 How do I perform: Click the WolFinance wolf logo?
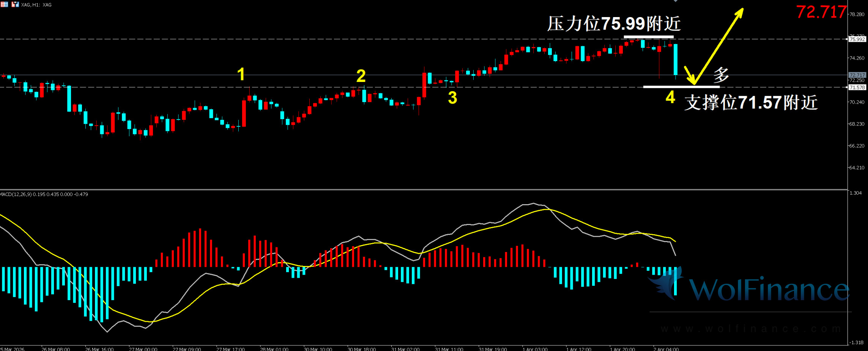point(665,285)
